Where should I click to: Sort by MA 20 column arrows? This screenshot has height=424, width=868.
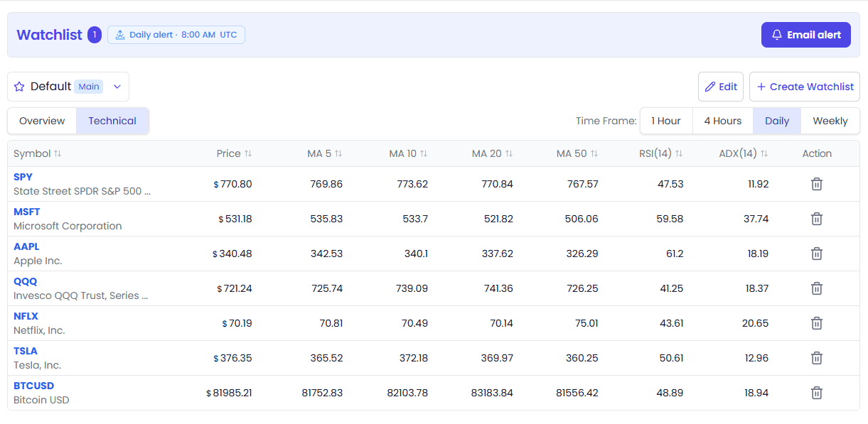click(x=509, y=153)
